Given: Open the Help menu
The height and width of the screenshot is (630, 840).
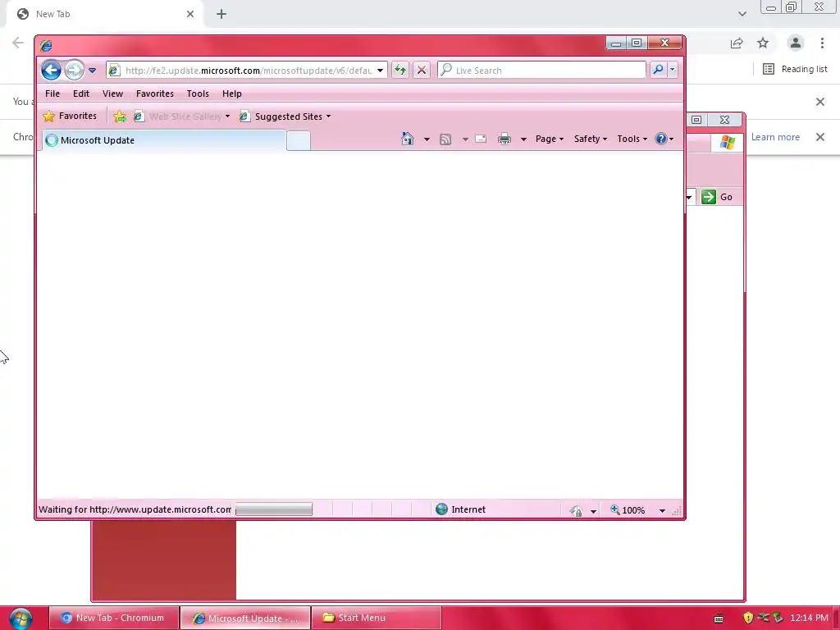Looking at the screenshot, I should pos(232,94).
